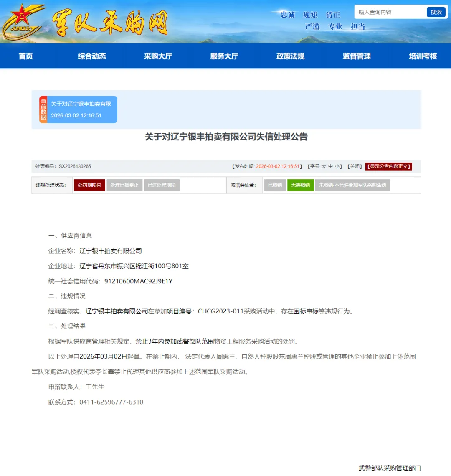Click the 担当 slogan word in header
The image size is (451, 476).
click(x=358, y=27)
